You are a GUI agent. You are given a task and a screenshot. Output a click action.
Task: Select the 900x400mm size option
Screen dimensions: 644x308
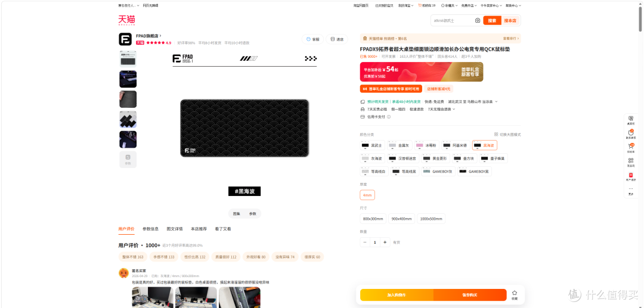tap(402, 219)
